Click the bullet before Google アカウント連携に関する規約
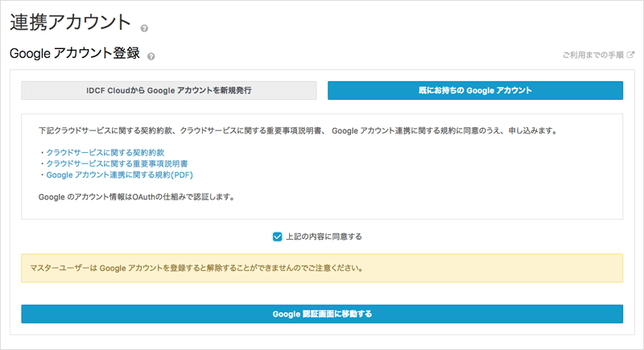 (41, 175)
